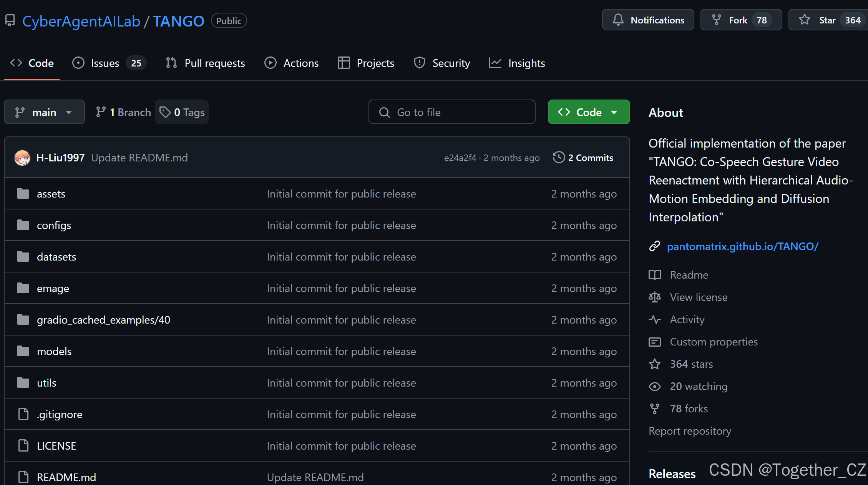Open the utils folder name
Image resolution: width=868 pixels, height=485 pixels.
point(46,383)
